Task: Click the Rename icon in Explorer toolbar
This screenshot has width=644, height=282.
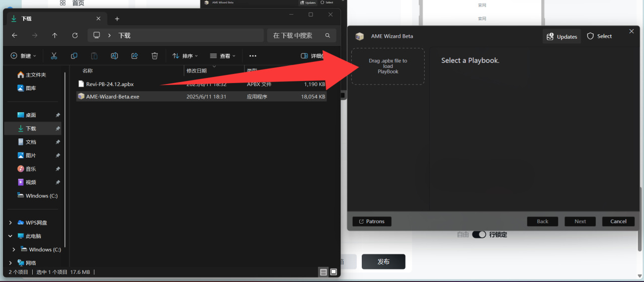Action: click(114, 56)
